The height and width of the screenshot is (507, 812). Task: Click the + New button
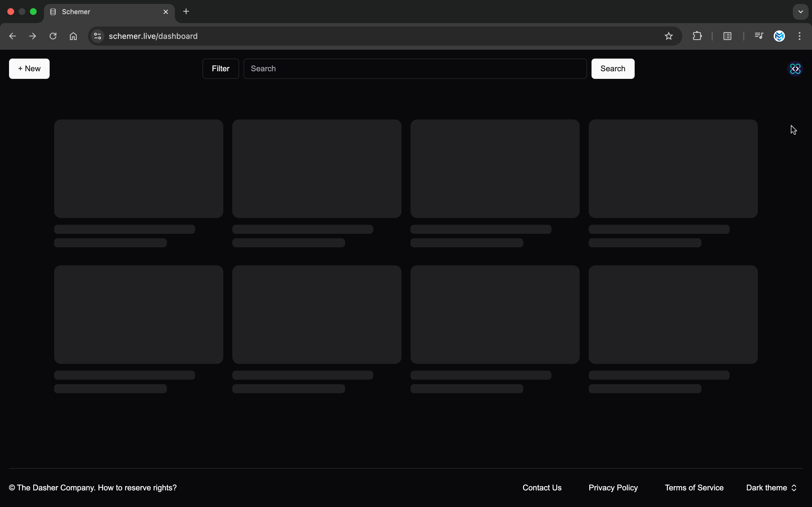[x=29, y=69]
